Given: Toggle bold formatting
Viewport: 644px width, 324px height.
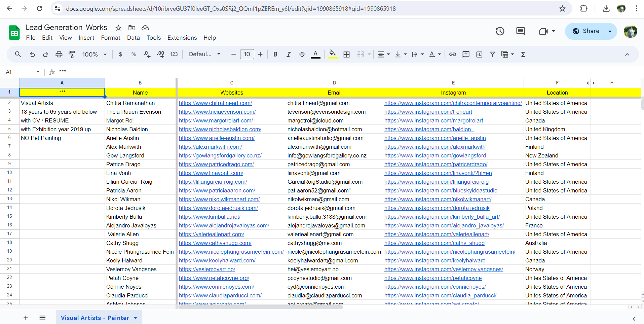Looking at the screenshot, I should (x=275, y=55).
